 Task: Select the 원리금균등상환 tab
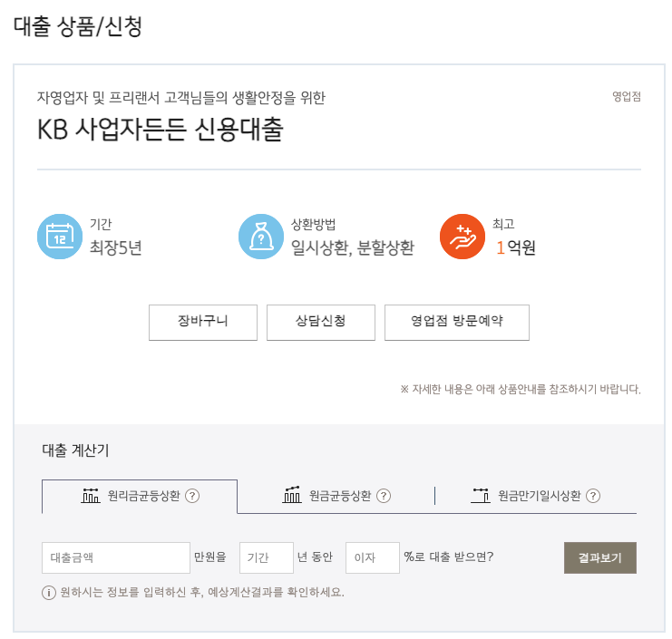click(140, 497)
